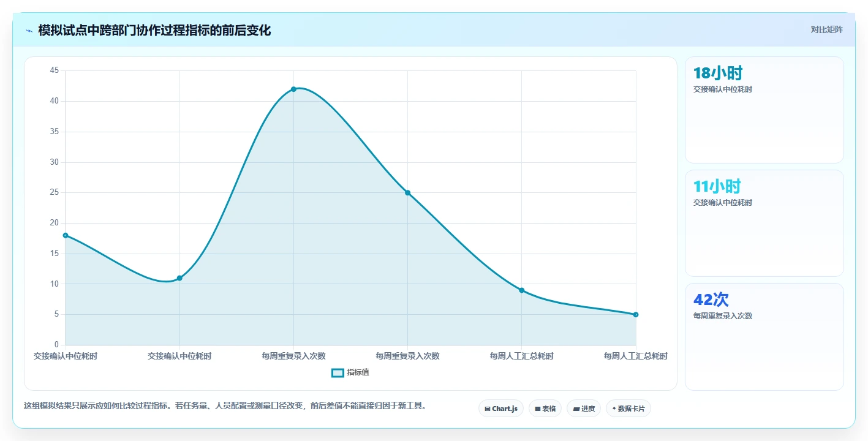The width and height of the screenshot is (868, 441).
Task: Click the header title 模拟试点中跨部门协作过程指标的前后变化
Action: (154, 30)
